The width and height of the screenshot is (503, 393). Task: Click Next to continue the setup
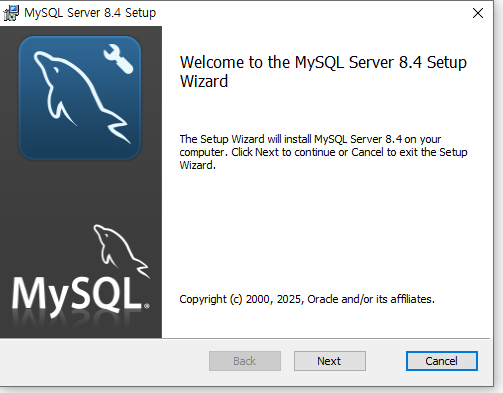coord(330,361)
